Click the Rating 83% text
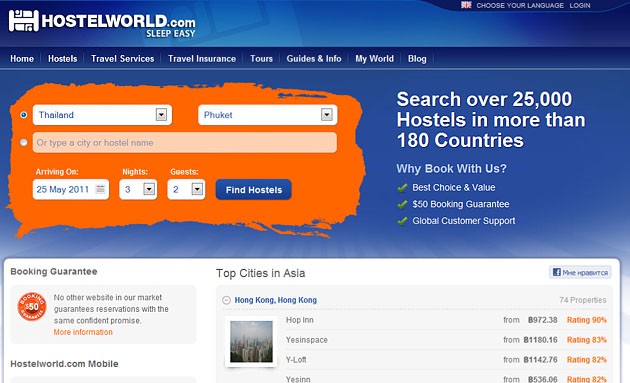Viewport: 630px width, 383px height. click(587, 340)
